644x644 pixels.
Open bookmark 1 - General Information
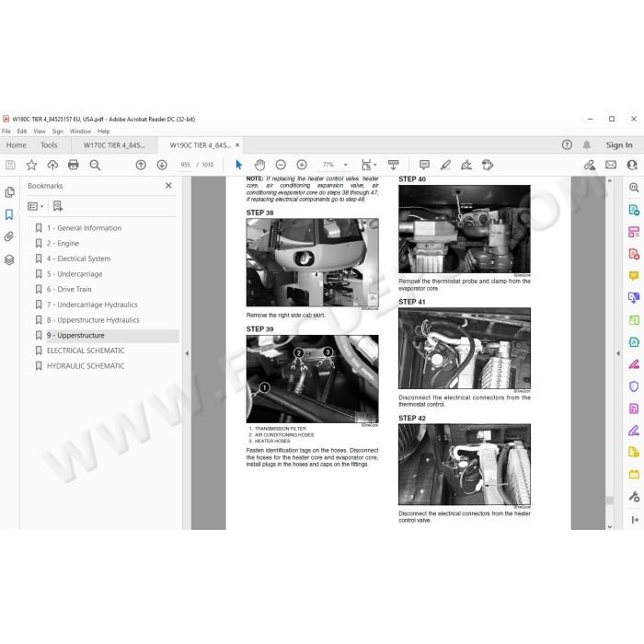pos(84,228)
